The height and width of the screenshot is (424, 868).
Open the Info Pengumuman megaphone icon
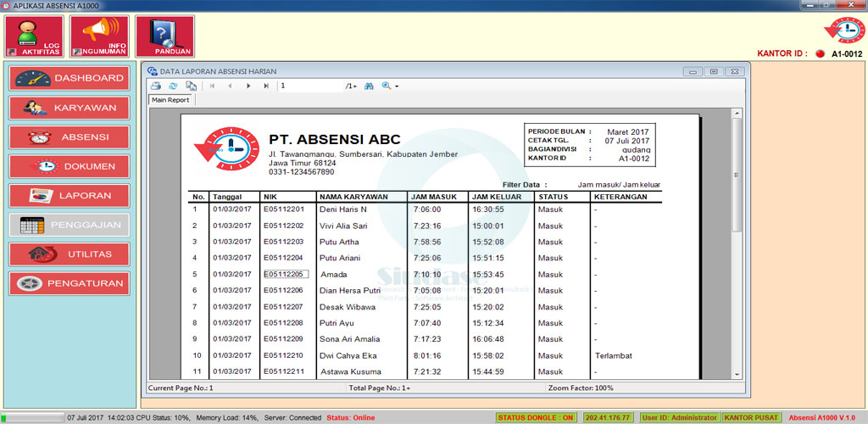pyautogui.click(x=99, y=37)
